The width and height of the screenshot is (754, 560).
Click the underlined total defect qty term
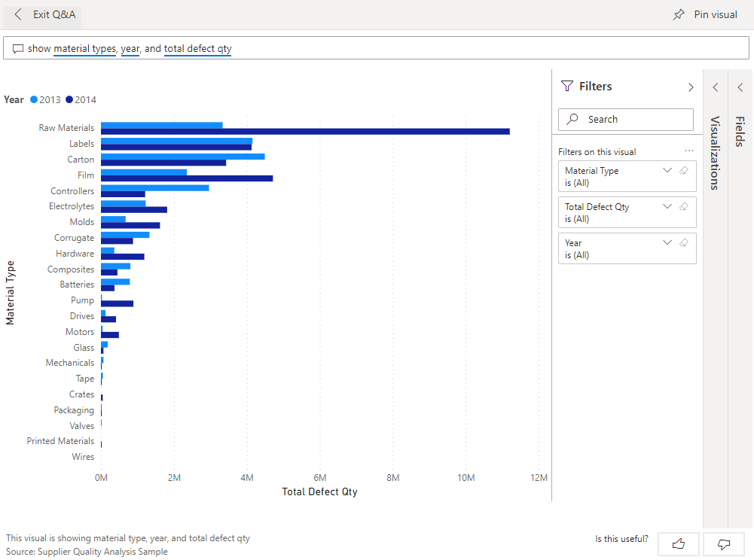pos(197,47)
